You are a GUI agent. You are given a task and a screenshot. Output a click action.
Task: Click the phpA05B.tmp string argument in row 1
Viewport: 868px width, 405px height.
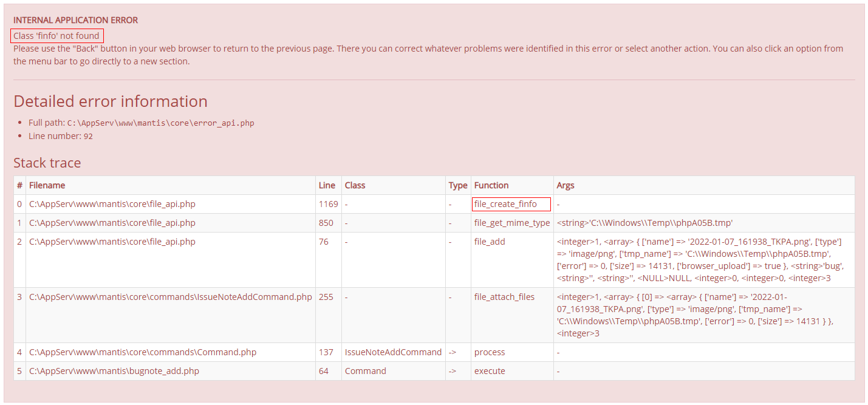(648, 223)
